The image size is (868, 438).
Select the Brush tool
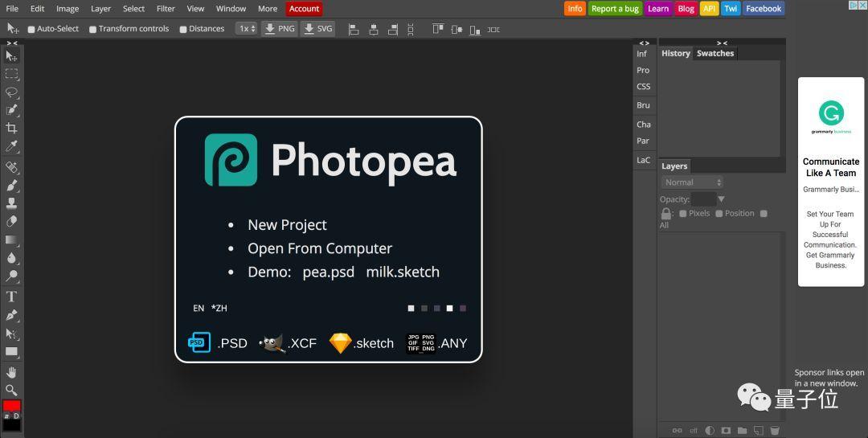11,186
